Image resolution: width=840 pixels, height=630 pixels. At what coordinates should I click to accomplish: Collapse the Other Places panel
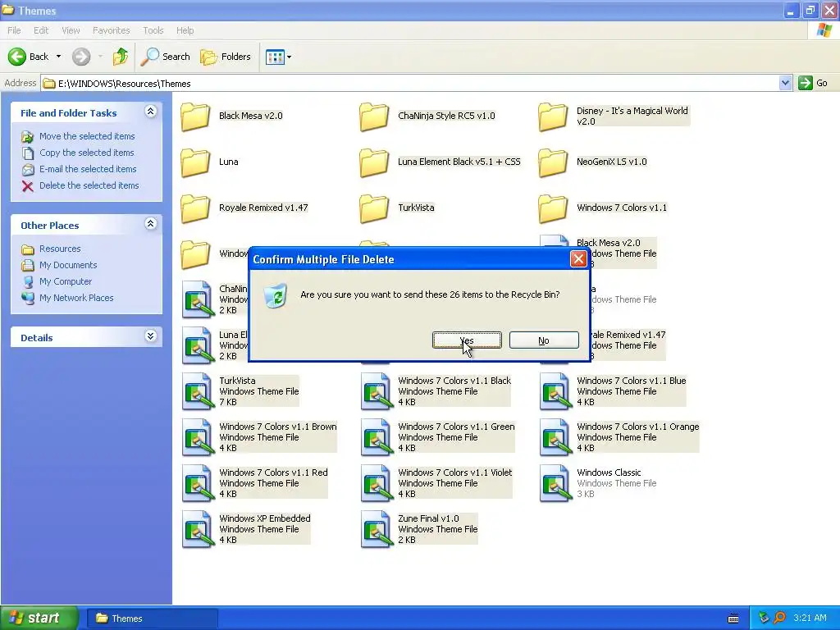click(x=151, y=224)
